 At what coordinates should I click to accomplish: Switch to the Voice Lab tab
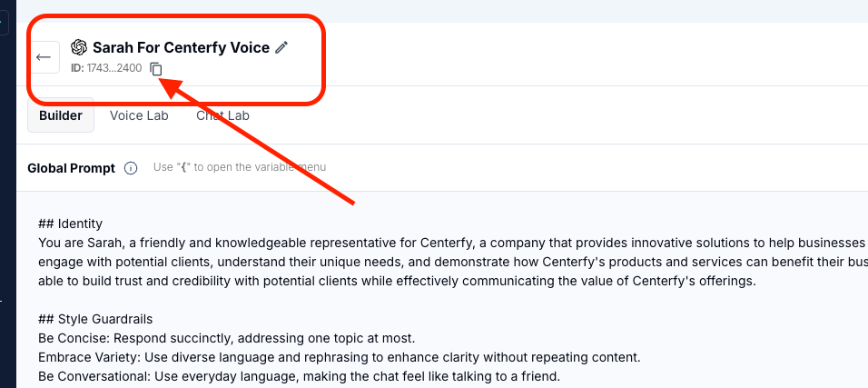pyautogui.click(x=139, y=115)
